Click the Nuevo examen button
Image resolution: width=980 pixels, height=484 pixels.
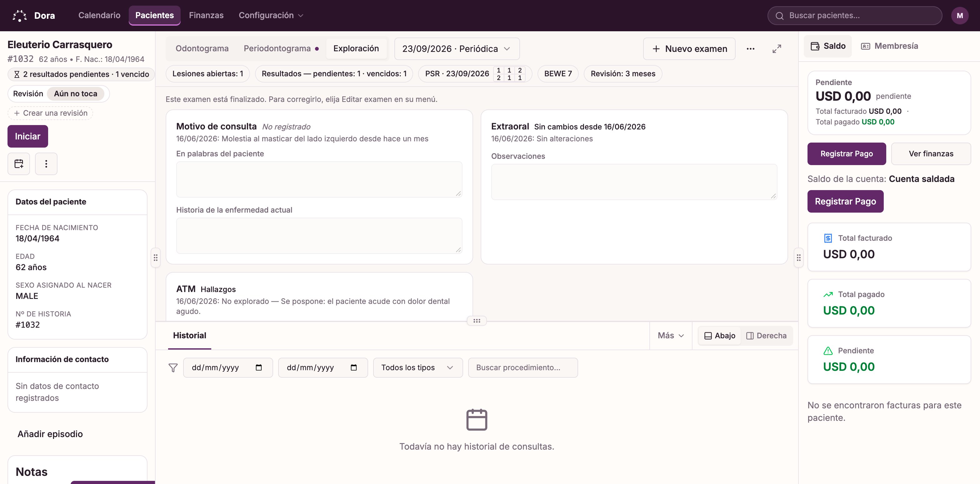(x=689, y=49)
